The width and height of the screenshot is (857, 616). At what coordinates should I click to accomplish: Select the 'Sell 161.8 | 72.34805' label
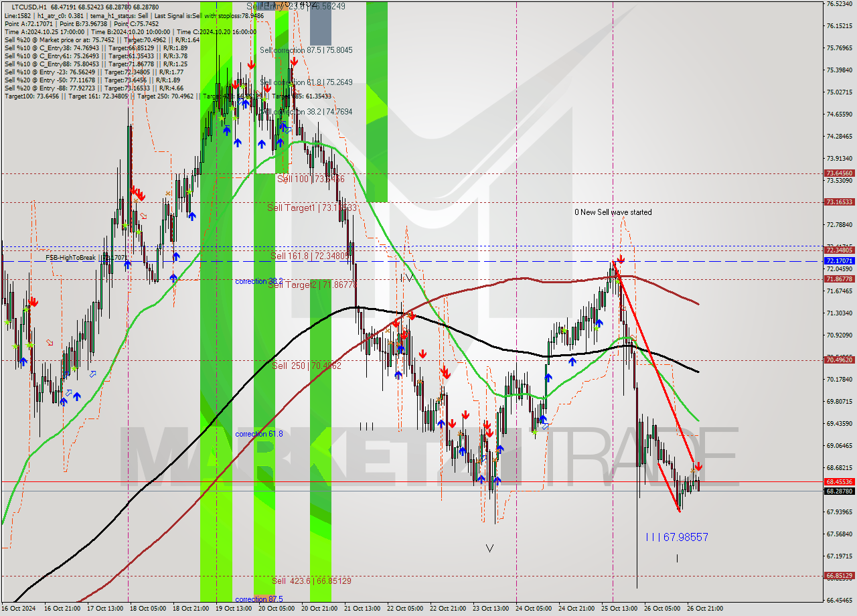pyautogui.click(x=311, y=256)
